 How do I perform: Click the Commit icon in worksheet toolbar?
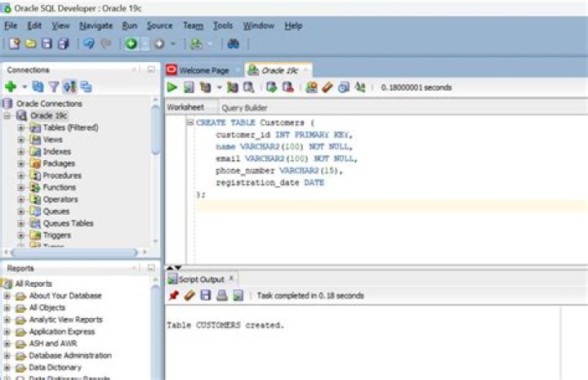pos(272,87)
